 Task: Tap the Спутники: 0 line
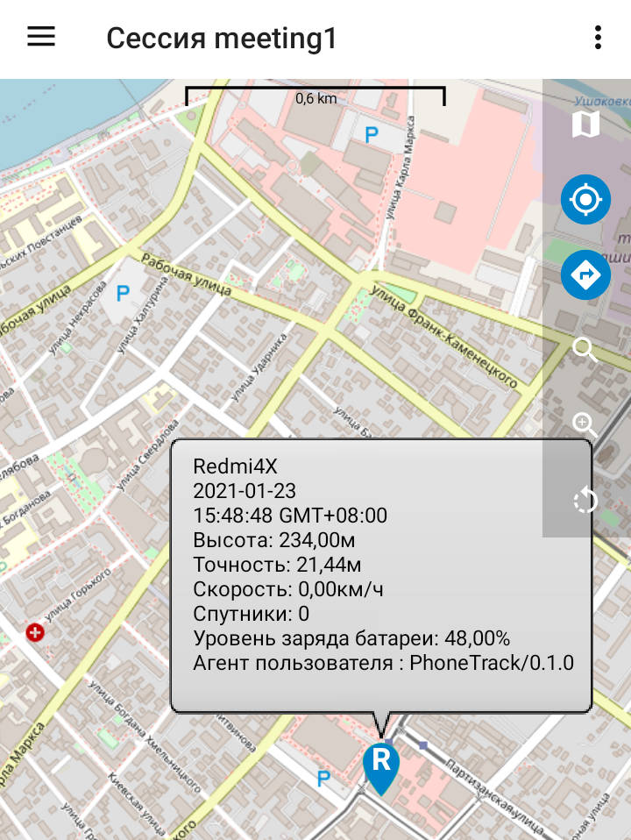252,614
